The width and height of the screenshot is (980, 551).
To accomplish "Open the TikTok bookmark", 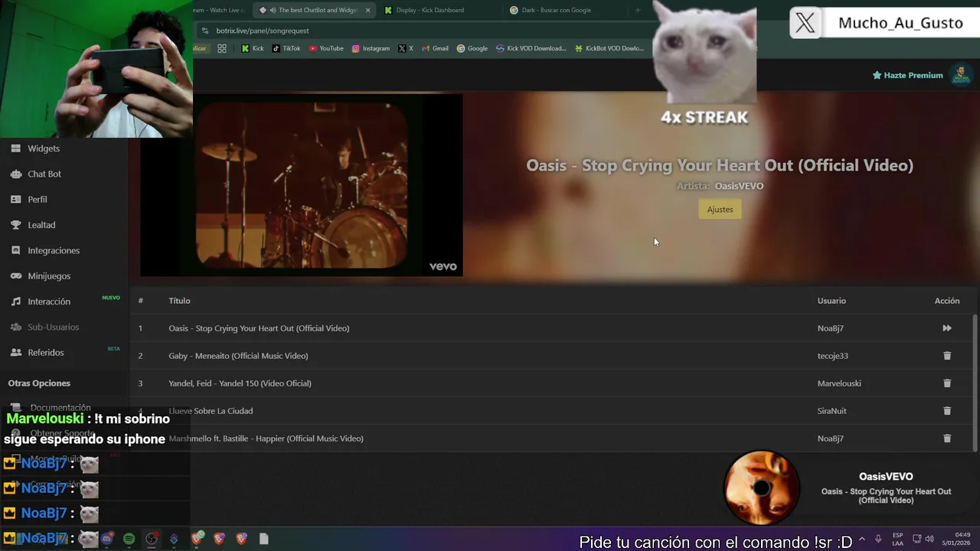I will click(286, 48).
